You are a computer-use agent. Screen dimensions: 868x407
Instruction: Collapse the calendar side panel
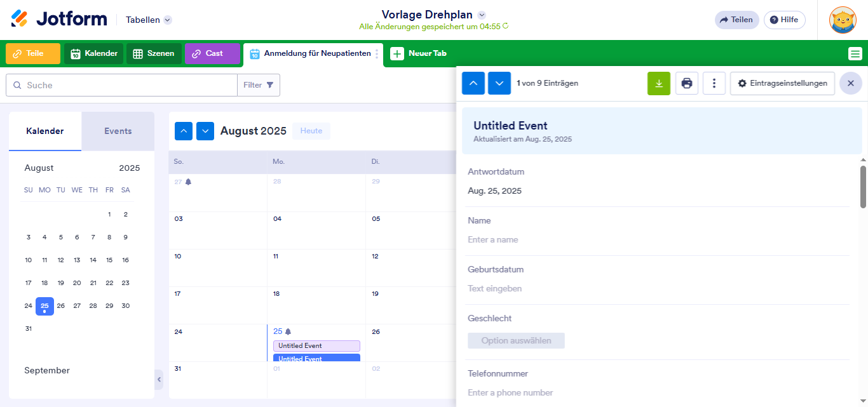159,380
